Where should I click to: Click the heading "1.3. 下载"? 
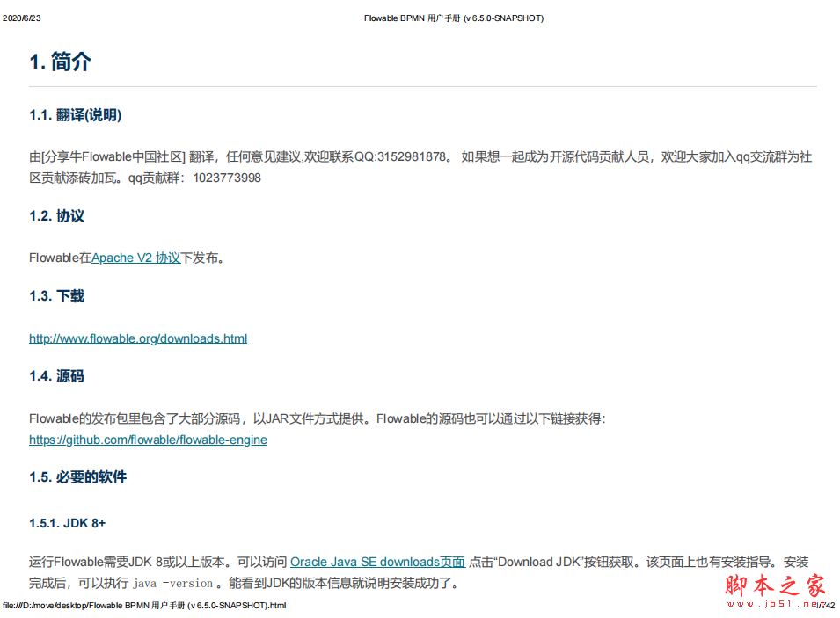[x=57, y=296]
